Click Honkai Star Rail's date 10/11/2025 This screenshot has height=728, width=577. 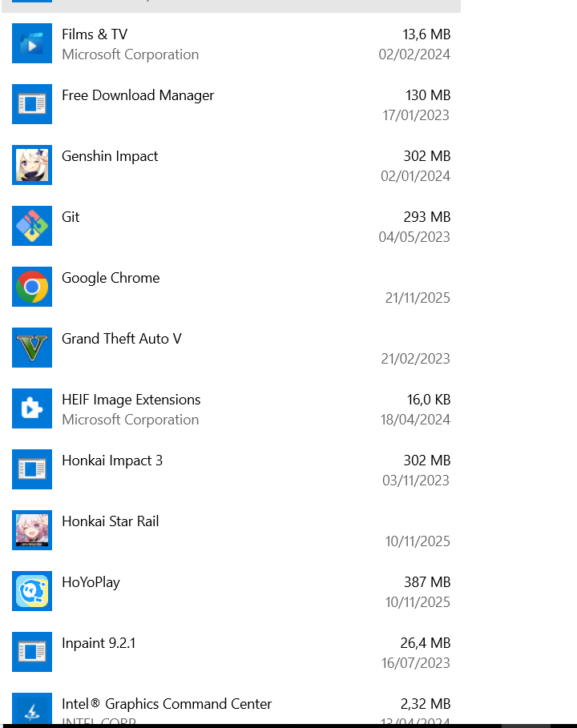click(x=418, y=541)
